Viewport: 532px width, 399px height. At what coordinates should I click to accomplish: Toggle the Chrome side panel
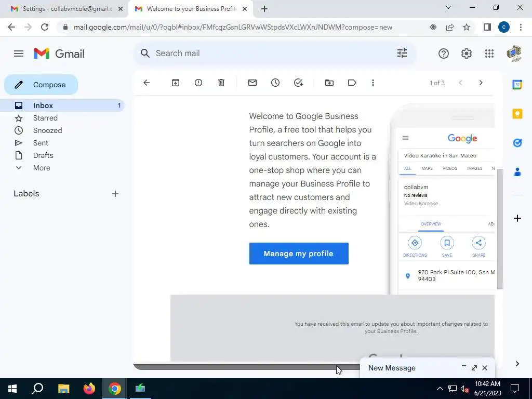487,27
